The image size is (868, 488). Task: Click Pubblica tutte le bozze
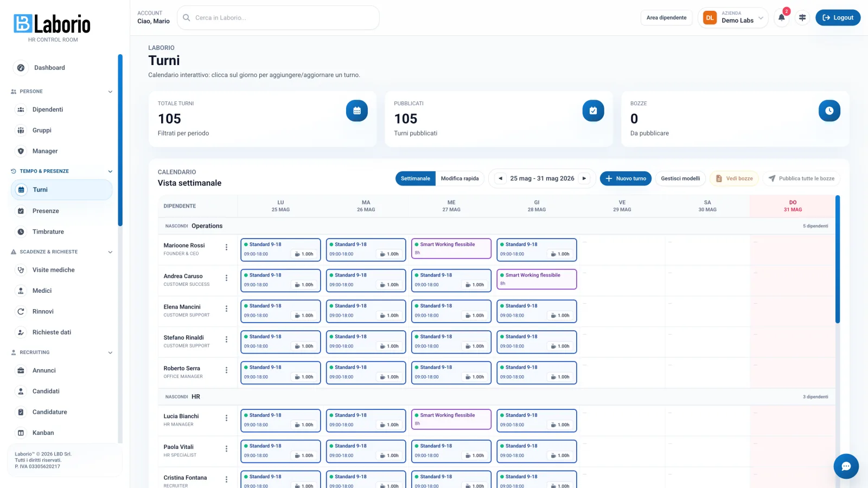801,178
